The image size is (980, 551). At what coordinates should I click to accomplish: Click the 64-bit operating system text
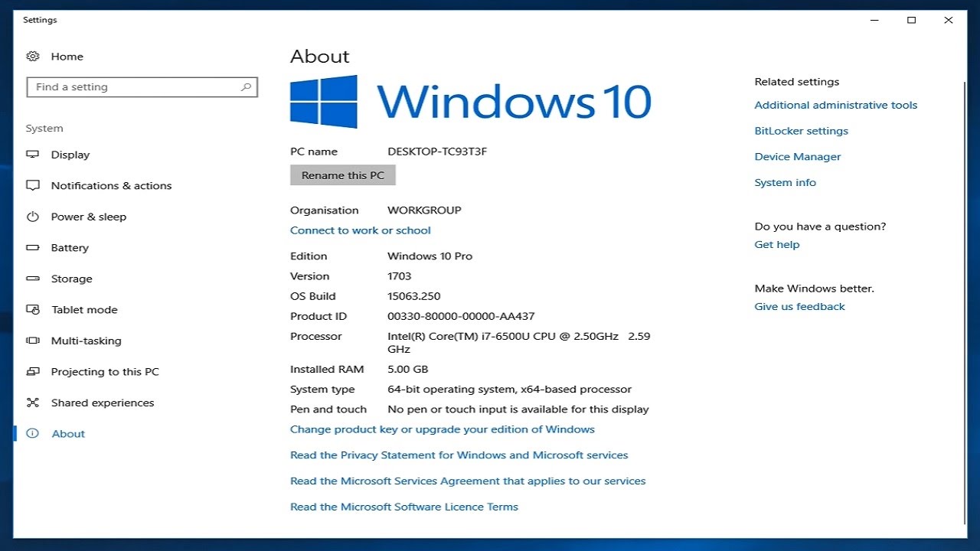[510, 390]
